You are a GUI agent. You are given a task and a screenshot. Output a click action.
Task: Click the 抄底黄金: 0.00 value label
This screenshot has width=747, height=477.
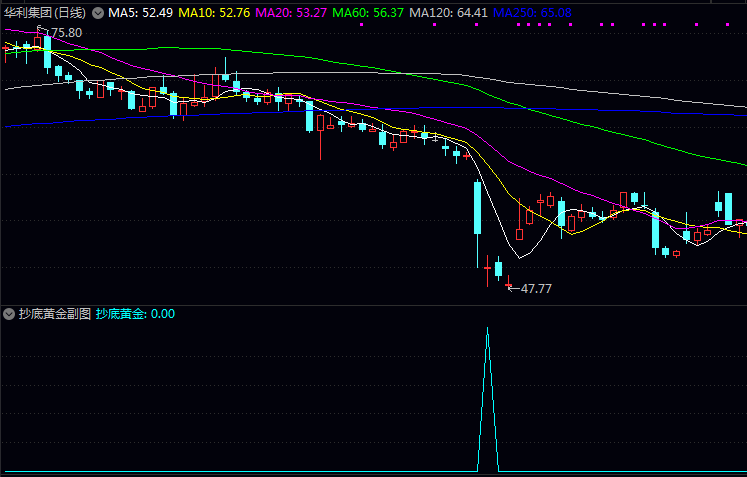(135, 314)
